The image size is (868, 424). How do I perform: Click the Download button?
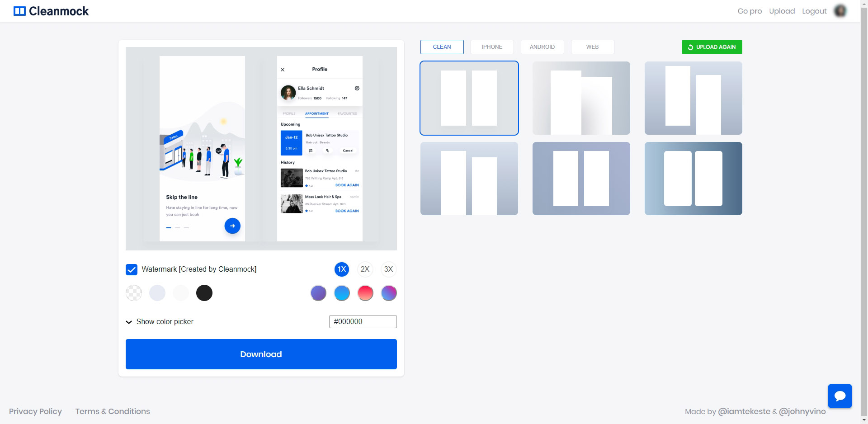261,354
